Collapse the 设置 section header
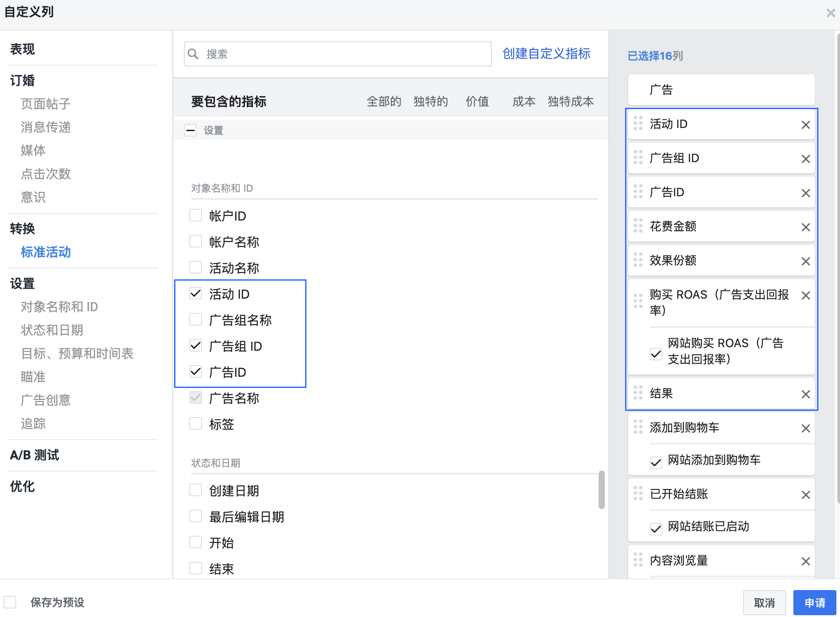Viewport: 840px width, 617px height. [x=191, y=130]
